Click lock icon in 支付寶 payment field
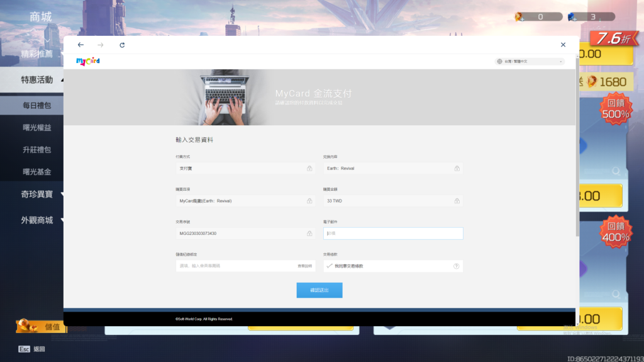 point(309,168)
